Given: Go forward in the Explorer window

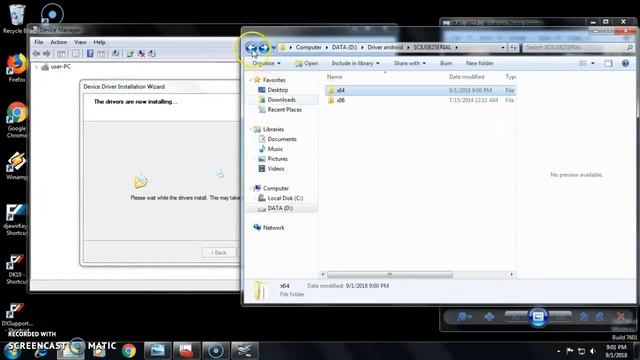Looking at the screenshot, I should [264, 48].
